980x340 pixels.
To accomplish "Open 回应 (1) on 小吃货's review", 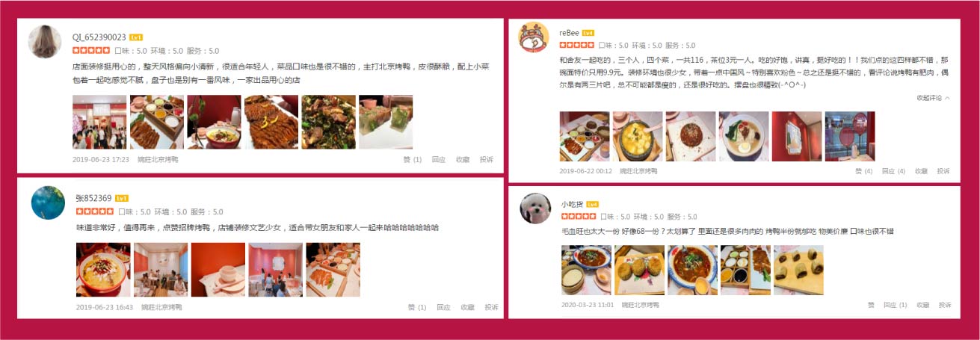I will point(896,305).
